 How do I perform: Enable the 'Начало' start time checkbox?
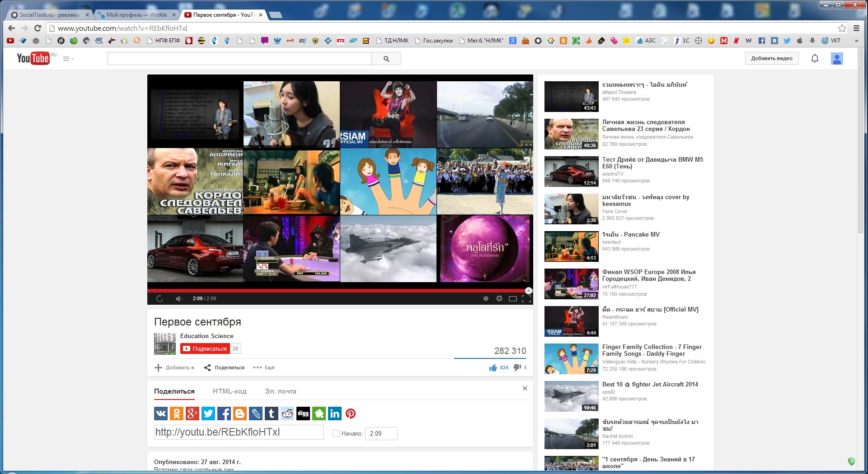click(x=336, y=433)
